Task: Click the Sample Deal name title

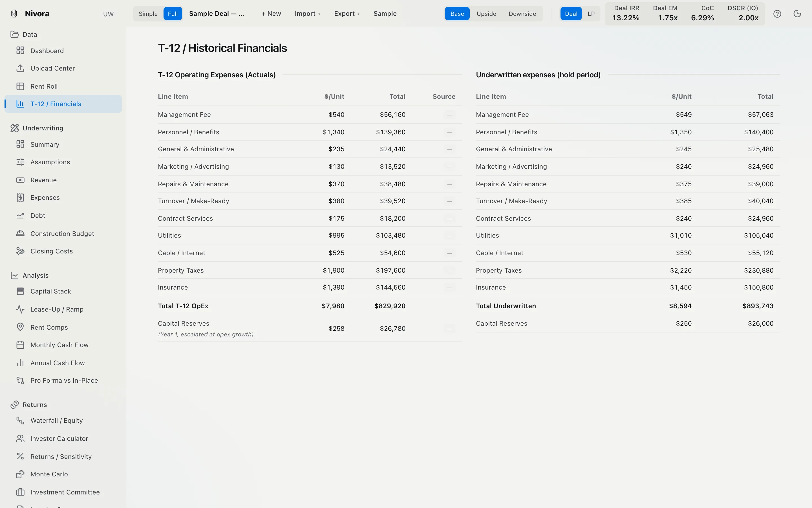Action: 217,14
